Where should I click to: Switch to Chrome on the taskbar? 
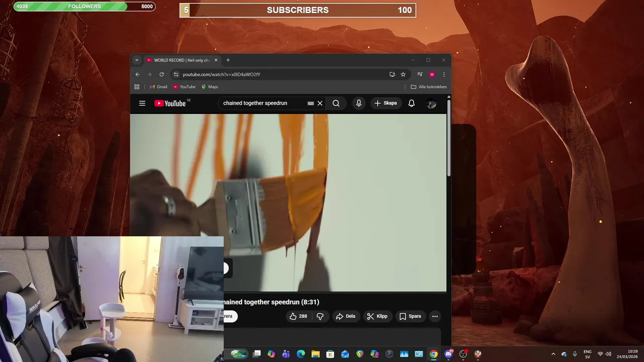(x=433, y=354)
